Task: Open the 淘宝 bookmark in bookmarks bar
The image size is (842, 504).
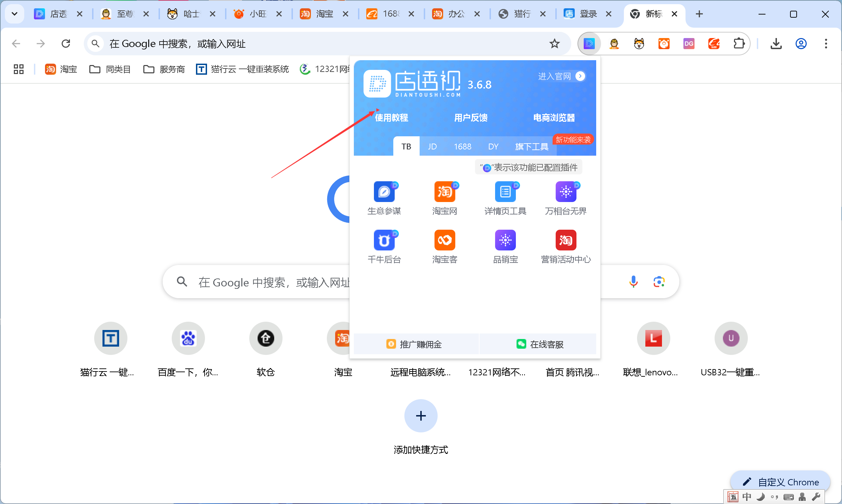Action: (61, 69)
